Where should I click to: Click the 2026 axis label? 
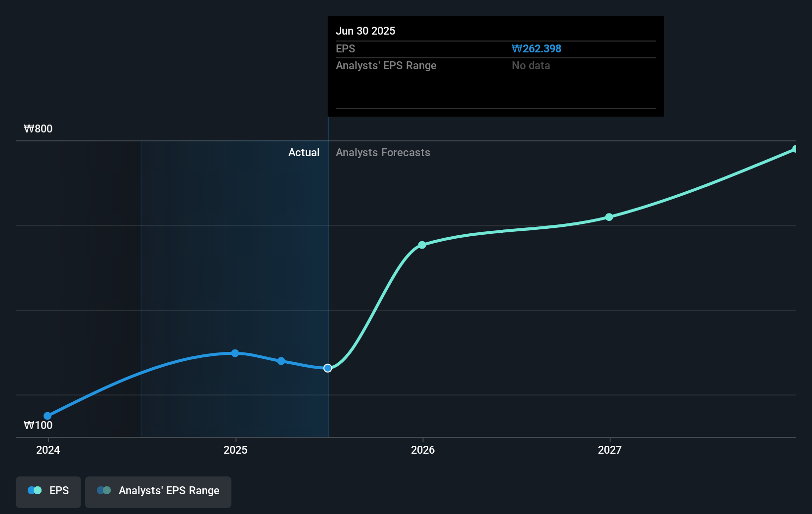point(422,450)
